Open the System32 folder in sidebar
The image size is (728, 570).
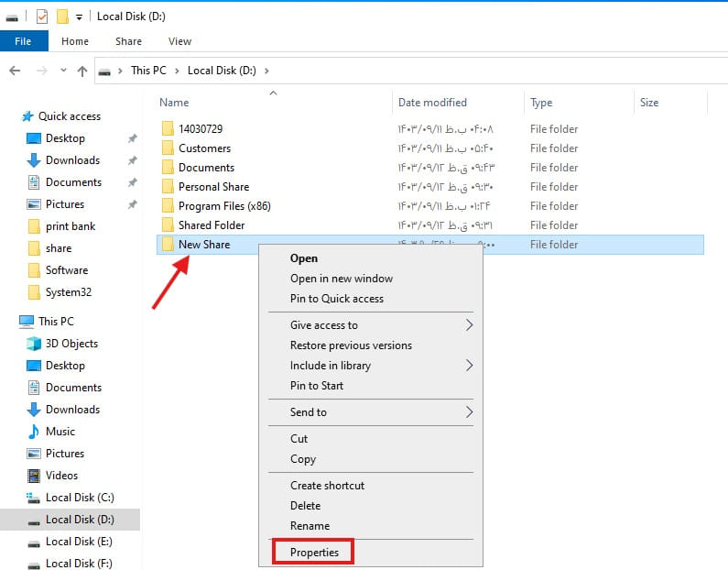click(x=69, y=292)
